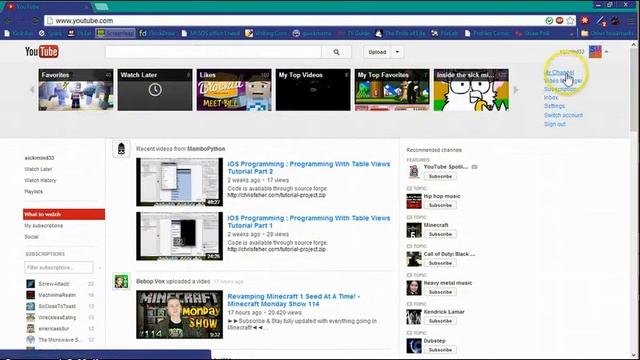Subscribe to Heavy metal music topic
This screenshot has width=640, height=360.
(440, 292)
